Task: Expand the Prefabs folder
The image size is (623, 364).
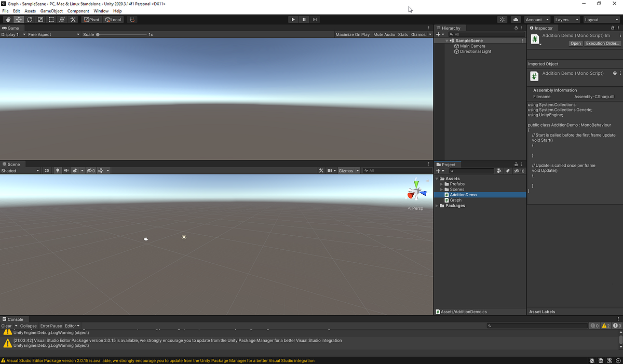Action: pyautogui.click(x=441, y=184)
